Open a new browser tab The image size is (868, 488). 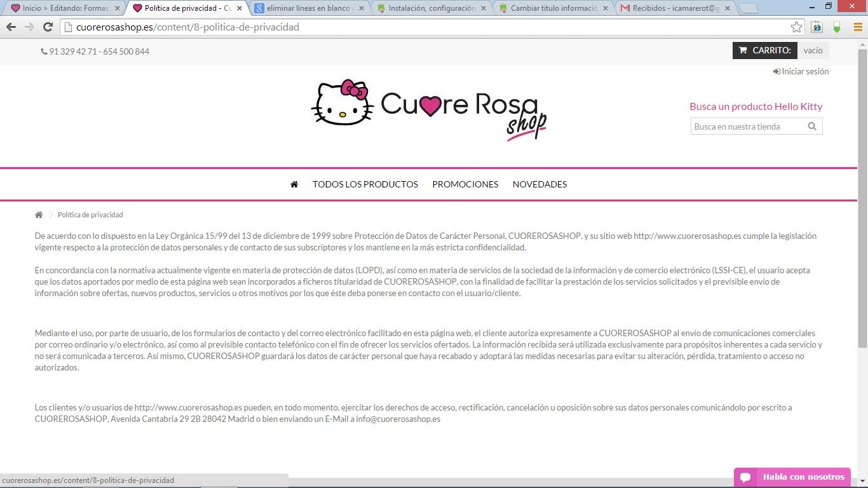tap(749, 8)
